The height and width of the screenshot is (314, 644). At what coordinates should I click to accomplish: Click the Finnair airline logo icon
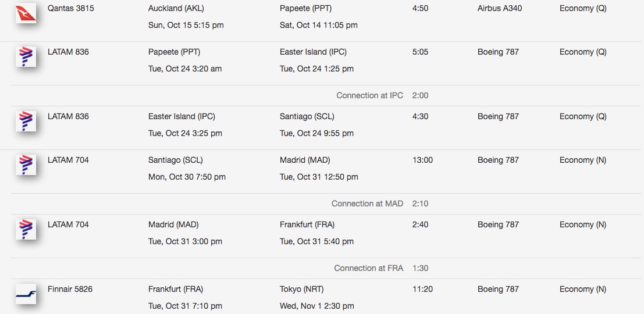[x=26, y=294]
